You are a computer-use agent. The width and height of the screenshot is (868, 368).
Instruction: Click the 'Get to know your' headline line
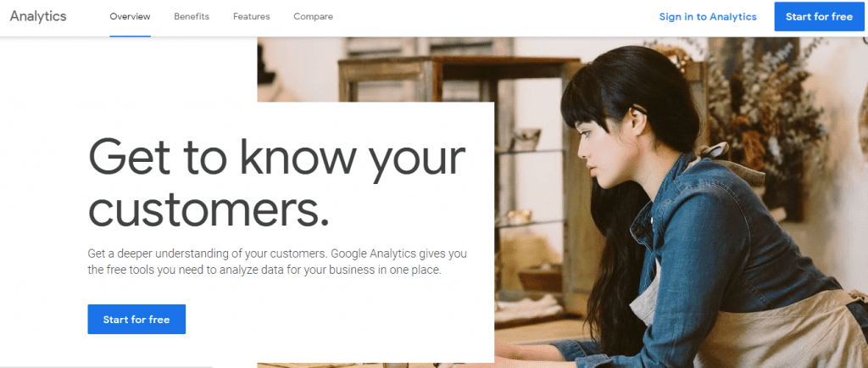pos(276,159)
